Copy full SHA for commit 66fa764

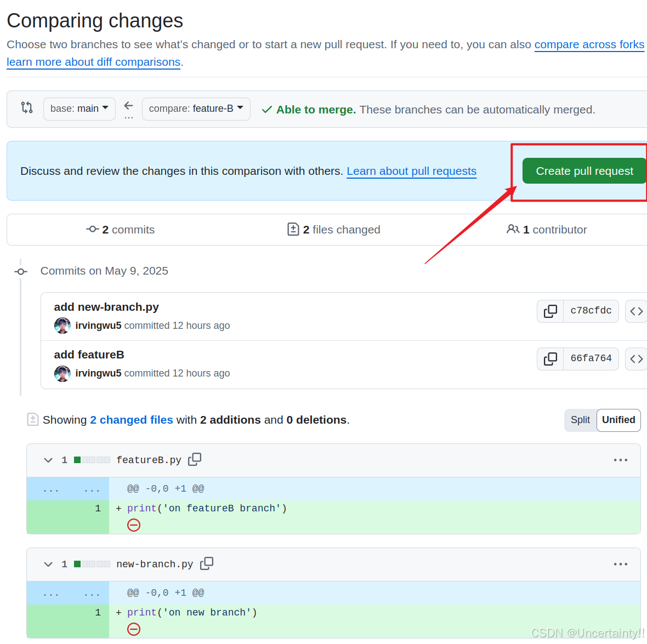click(x=550, y=358)
